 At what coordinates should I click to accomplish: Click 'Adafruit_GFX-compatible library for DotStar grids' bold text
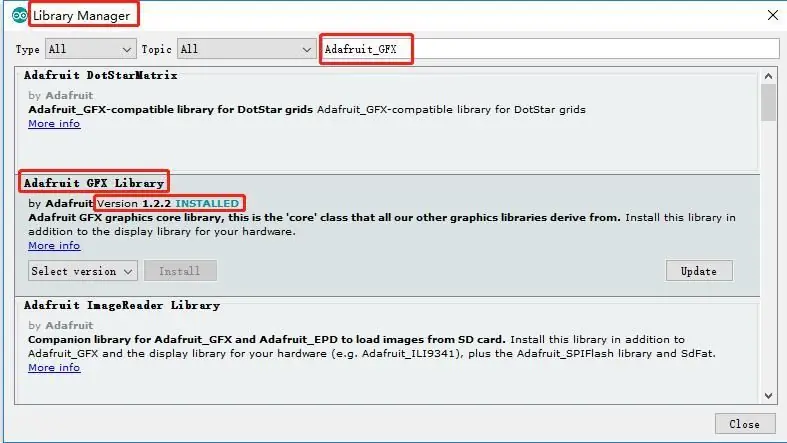tap(171, 109)
